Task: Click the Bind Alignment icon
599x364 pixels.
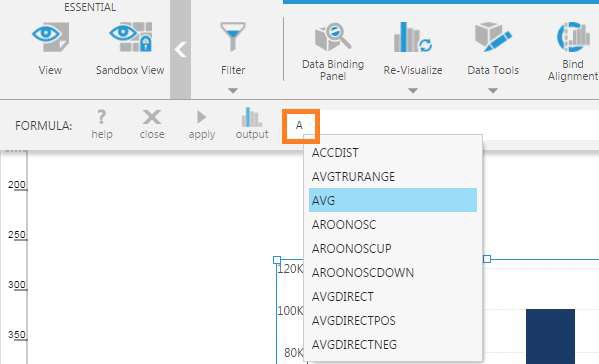Action: click(x=573, y=37)
